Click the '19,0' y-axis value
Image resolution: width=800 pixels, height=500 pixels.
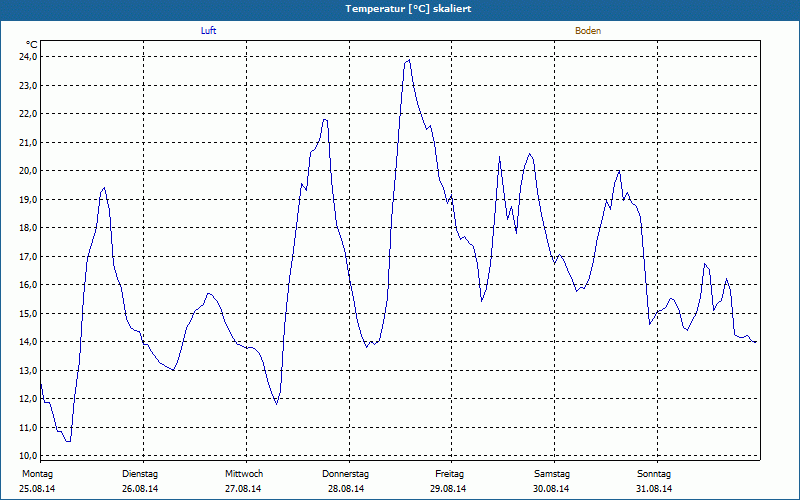28,199
